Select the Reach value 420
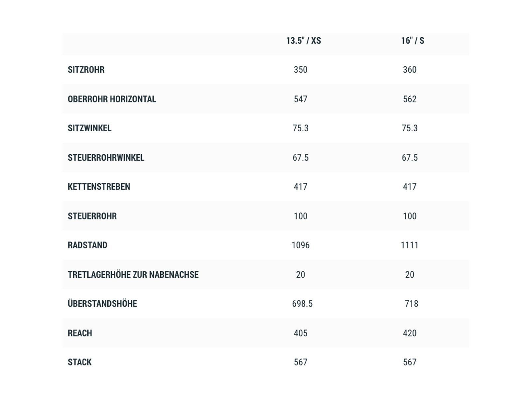The image size is (532, 399). [x=410, y=333]
